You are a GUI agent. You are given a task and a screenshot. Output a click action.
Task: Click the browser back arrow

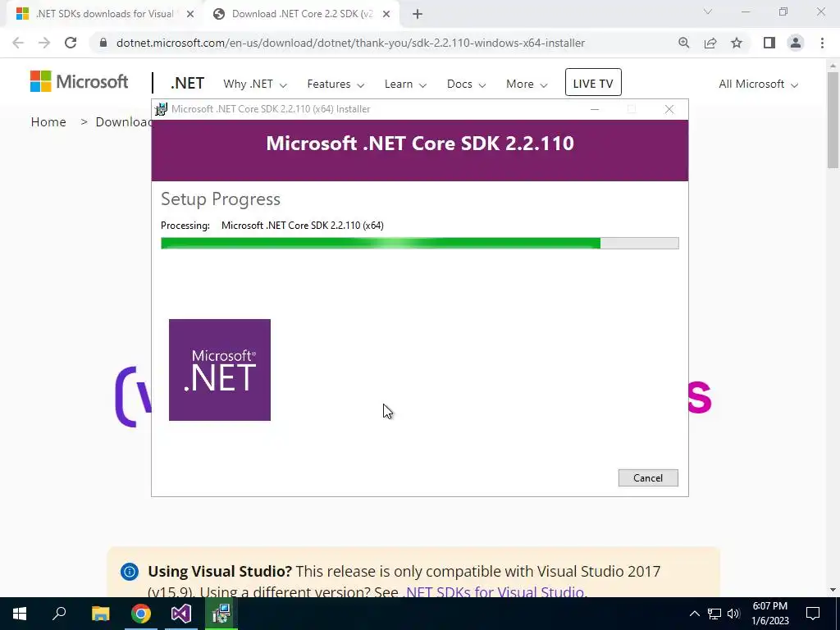[x=18, y=43]
